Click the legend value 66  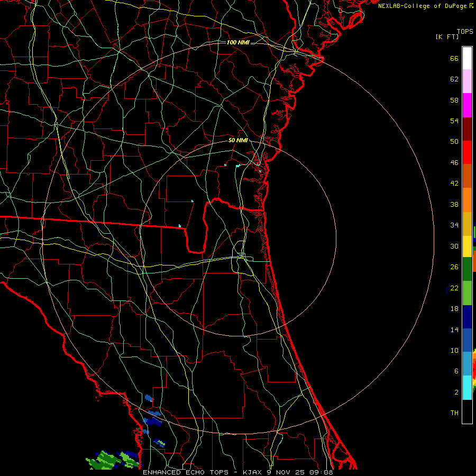pos(454,59)
